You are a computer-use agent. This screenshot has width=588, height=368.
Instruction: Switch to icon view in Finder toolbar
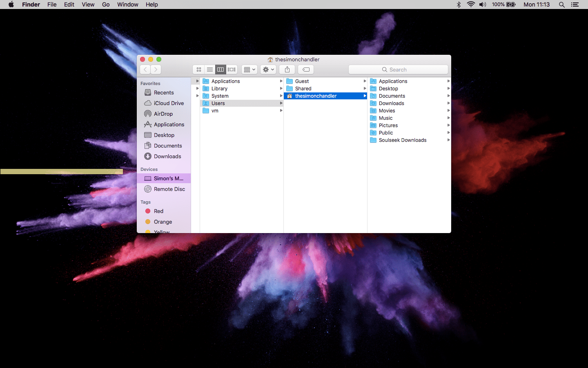pos(199,70)
